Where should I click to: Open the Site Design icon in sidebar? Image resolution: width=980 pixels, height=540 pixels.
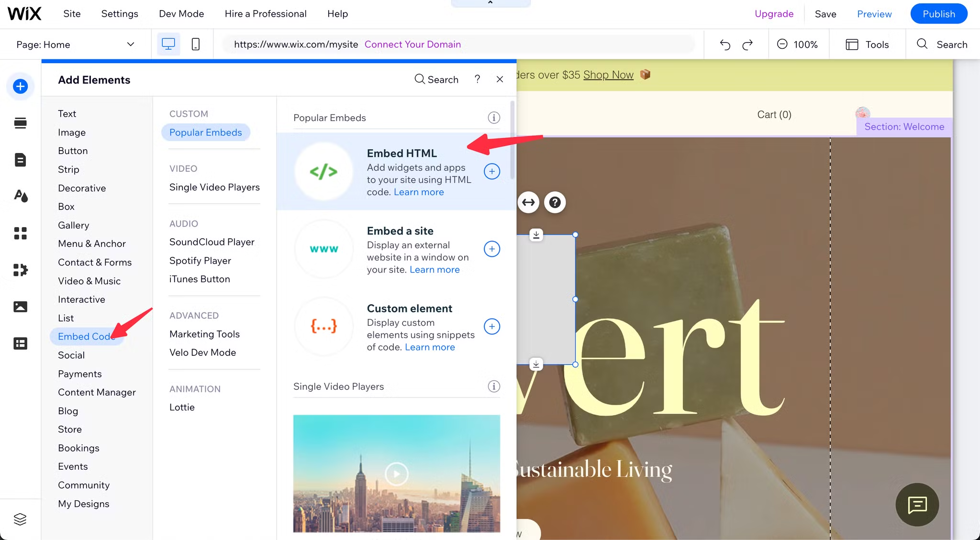tap(20, 196)
